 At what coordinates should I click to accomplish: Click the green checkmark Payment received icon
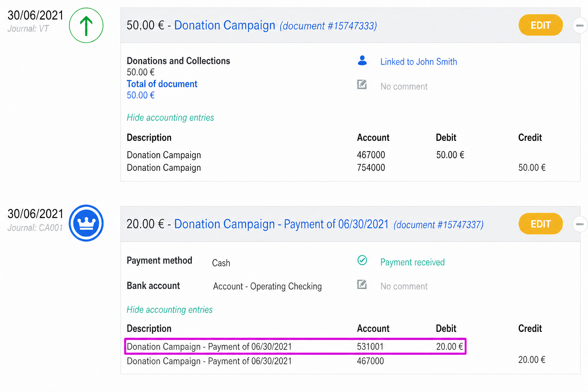[362, 260]
